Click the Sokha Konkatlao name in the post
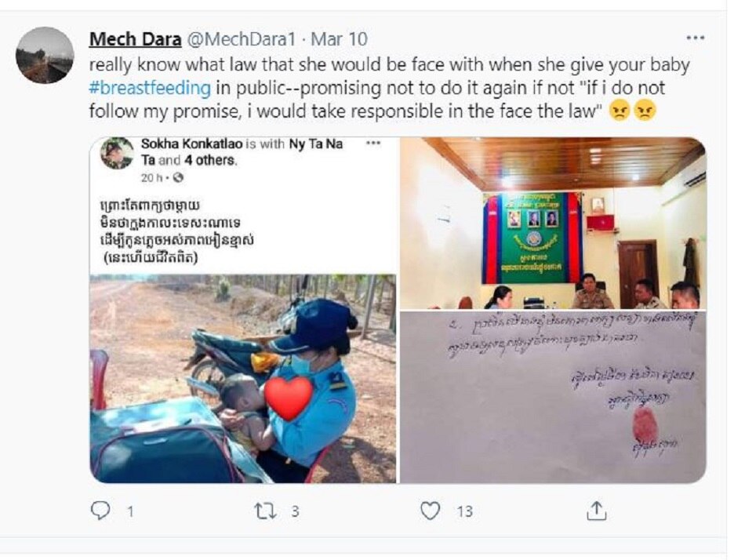The height and width of the screenshot is (560, 745). (x=191, y=144)
